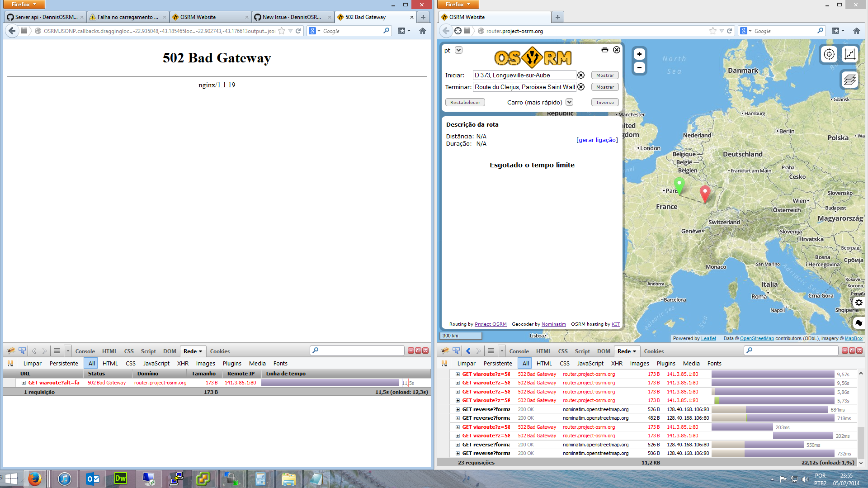Switch to DOM tab in right Firebug

[604, 351]
